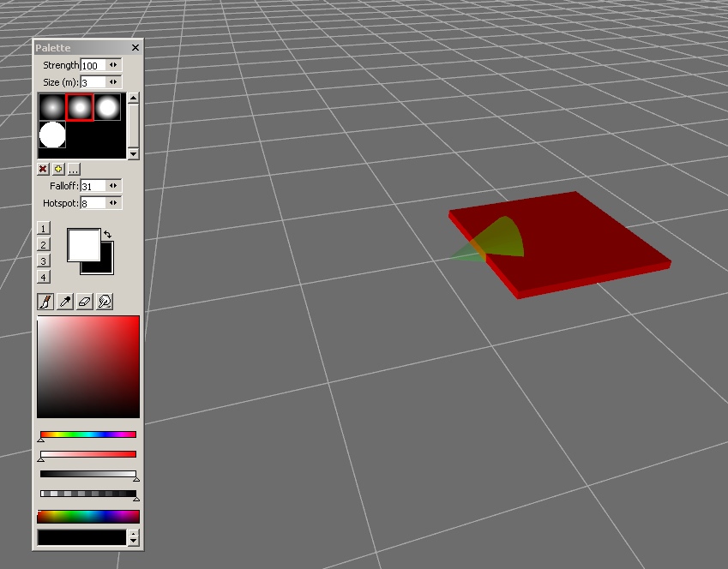Select the eraser tool
728x569 pixels.
pyautogui.click(x=85, y=302)
